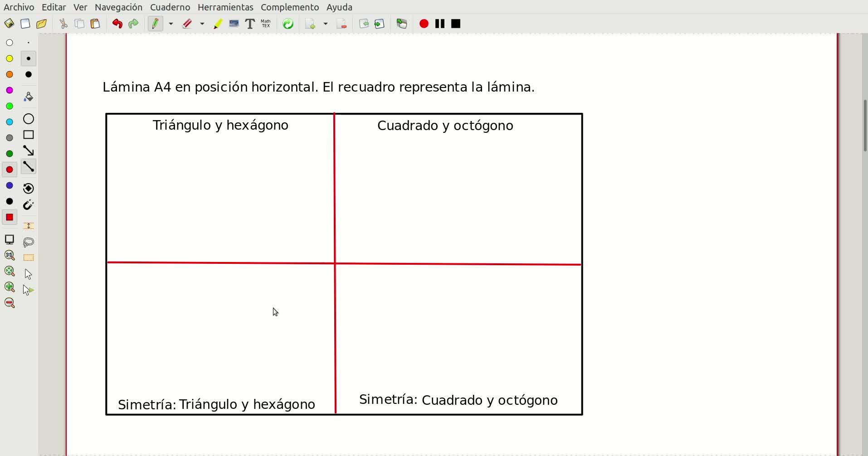Open the Ayuda menu
Screen dimensions: 868x456
coord(340,7)
